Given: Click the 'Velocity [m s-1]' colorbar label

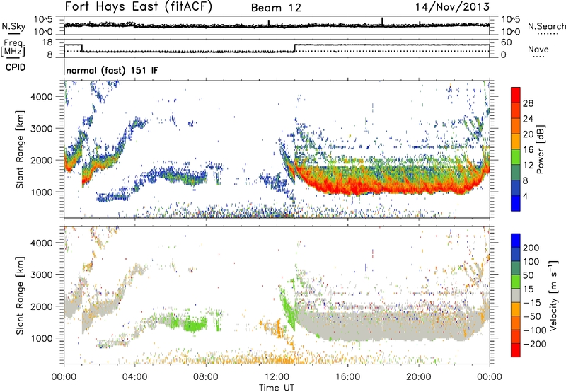Looking at the screenshot, I should point(553,295).
